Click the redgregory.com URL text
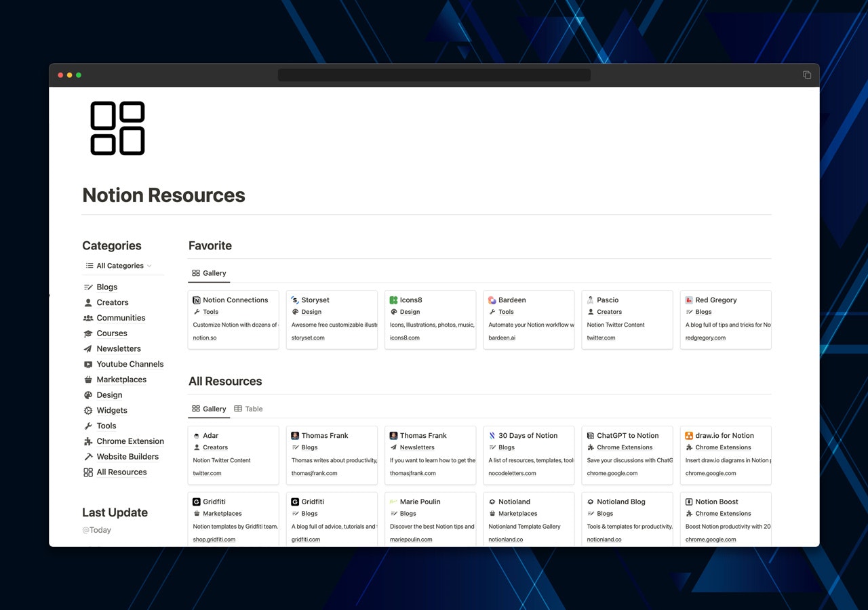Viewport: 868px width, 610px height. pyautogui.click(x=705, y=338)
